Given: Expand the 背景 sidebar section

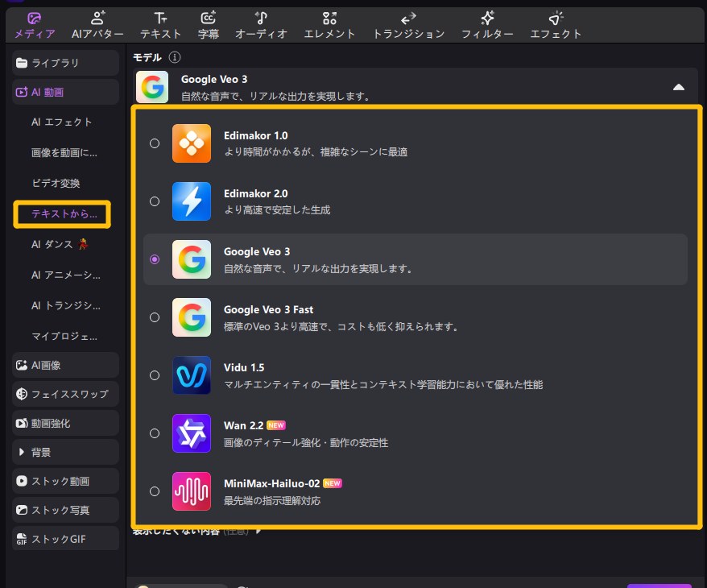Looking at the screenshot, I should [22, 453].
